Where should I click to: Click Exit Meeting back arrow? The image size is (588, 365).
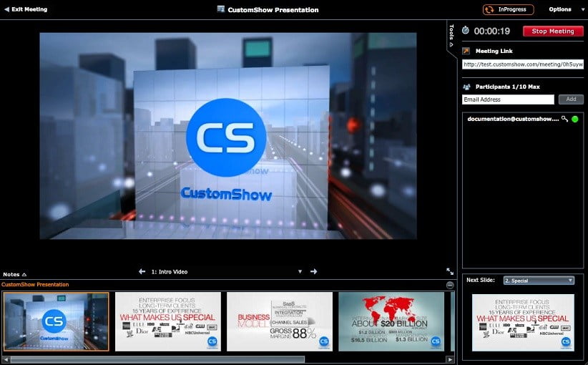[x=6, y=9]
